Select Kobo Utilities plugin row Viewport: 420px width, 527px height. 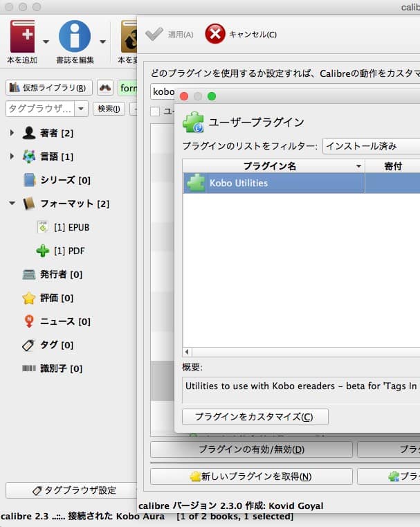tap(273, 183)
